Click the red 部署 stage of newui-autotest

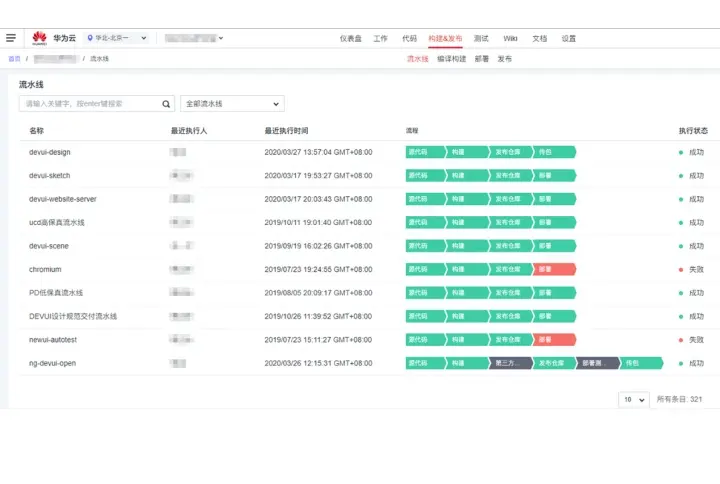click(x=554, y=339)
